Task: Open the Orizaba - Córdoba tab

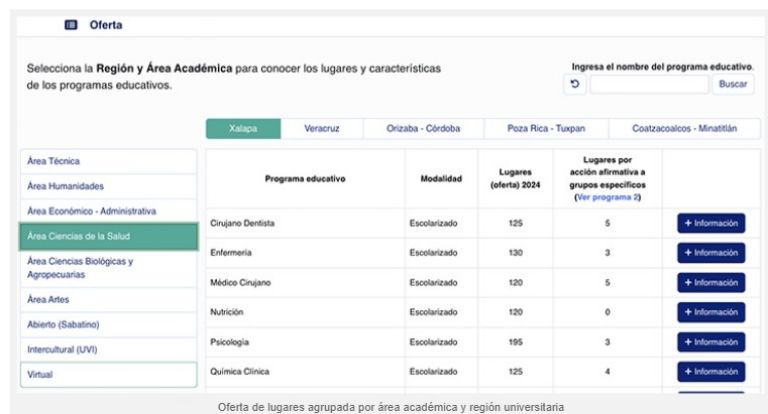Action: coord(419,129)
